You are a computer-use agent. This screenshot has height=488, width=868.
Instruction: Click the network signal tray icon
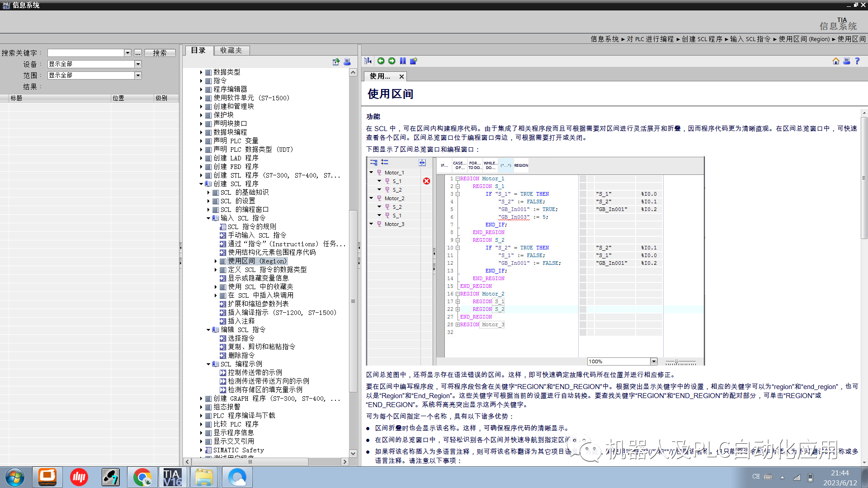coord(797,477)
